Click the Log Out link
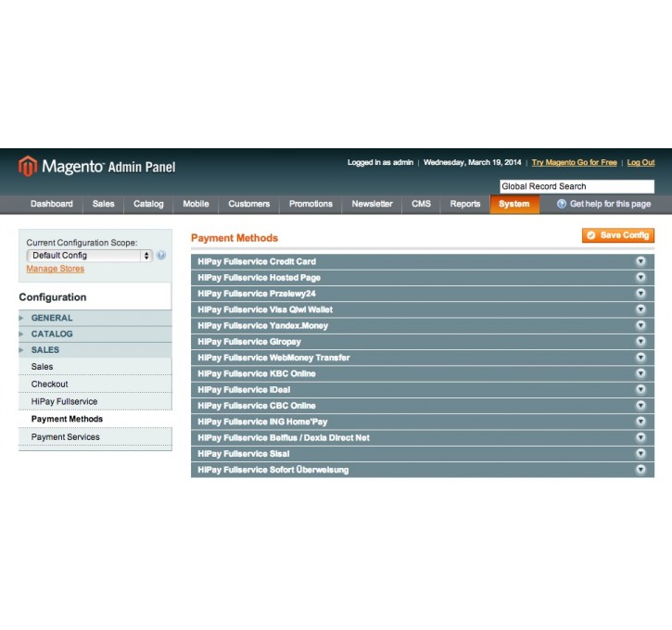This screenshot has height=630, width=672. pos(640,162)
